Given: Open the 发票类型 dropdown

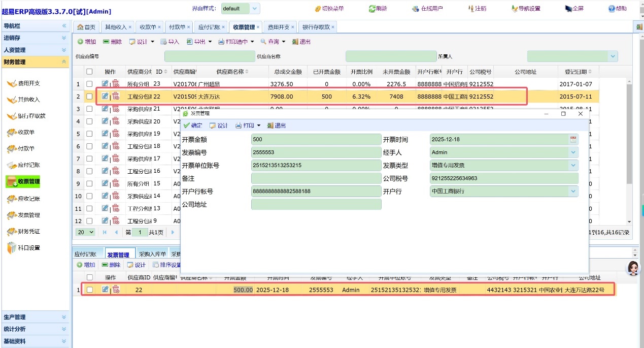Looking at the screenshot, I should point(573,165).
